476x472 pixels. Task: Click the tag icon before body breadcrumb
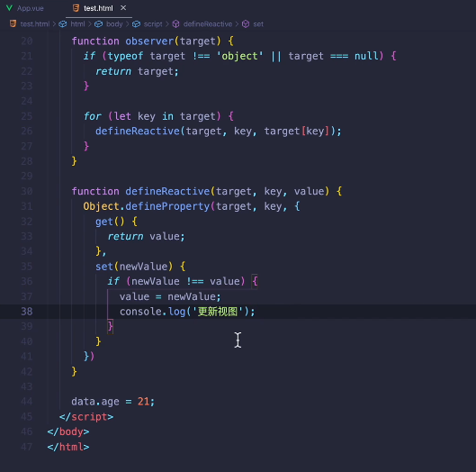coord(98,24)
